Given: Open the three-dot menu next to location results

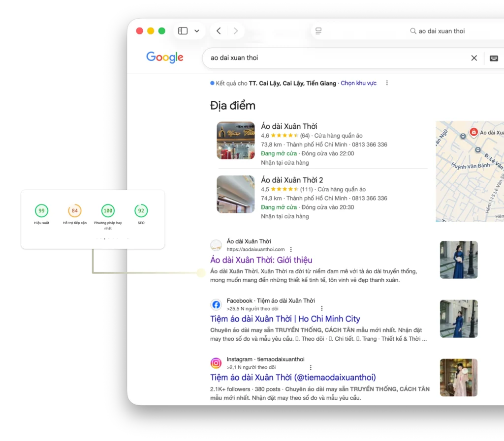Looking at the screenshot, I should pyautogui.click(x=387, y=83).
